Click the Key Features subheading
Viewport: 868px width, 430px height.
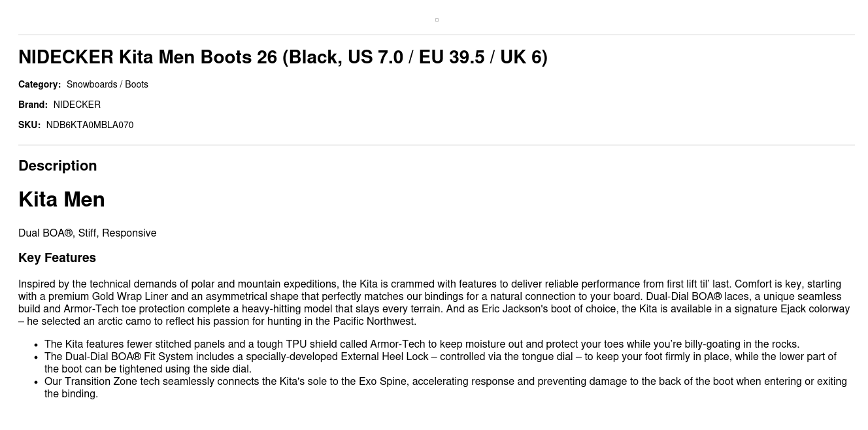(x=57, y=258)
